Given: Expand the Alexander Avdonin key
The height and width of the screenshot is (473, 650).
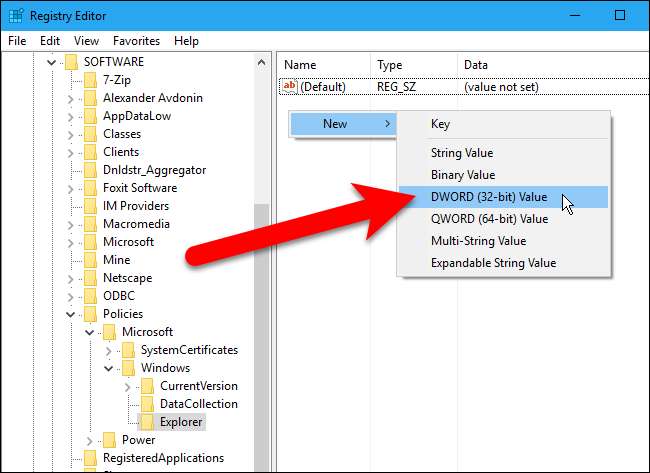Looking at the screenshot, I should [x=70, y=99].
